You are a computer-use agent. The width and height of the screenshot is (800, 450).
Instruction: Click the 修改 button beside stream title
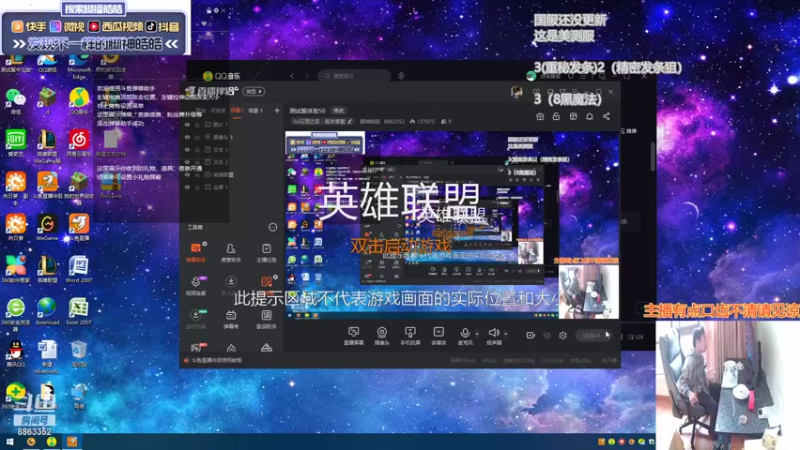pos(339,110)
